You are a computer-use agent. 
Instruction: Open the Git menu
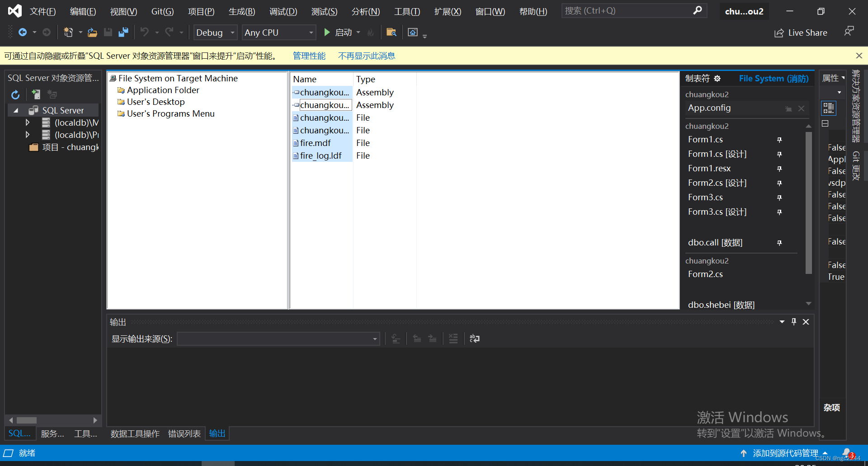click(x=162, y=11)
